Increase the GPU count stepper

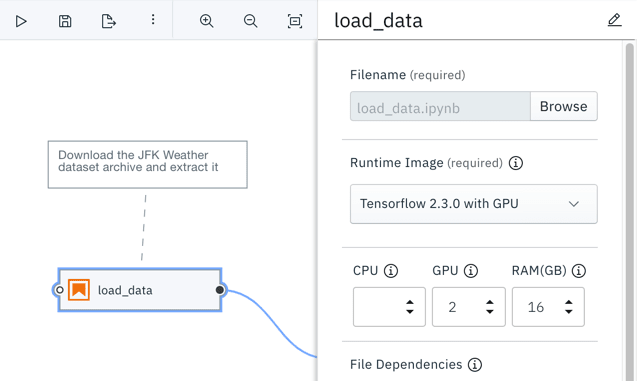tap(490, 303)
